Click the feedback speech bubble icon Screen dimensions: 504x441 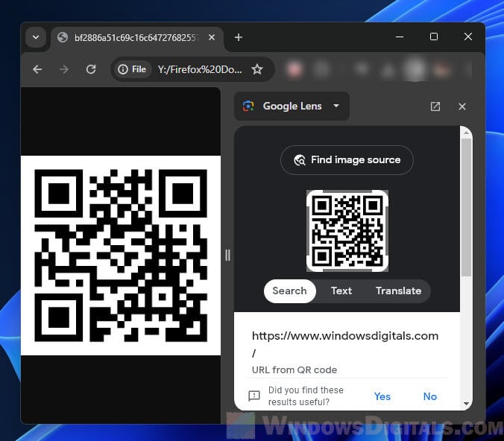254,396
